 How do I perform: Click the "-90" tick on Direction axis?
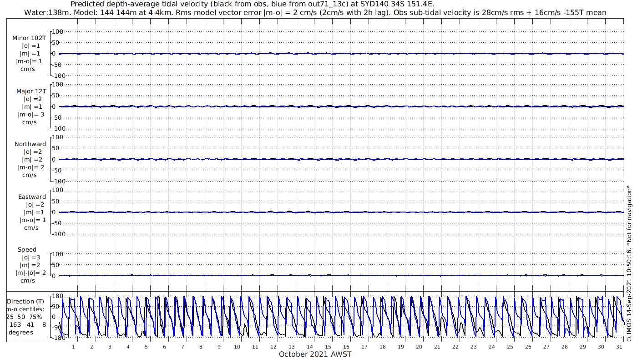pyautogui.click(x=57, y=328)
